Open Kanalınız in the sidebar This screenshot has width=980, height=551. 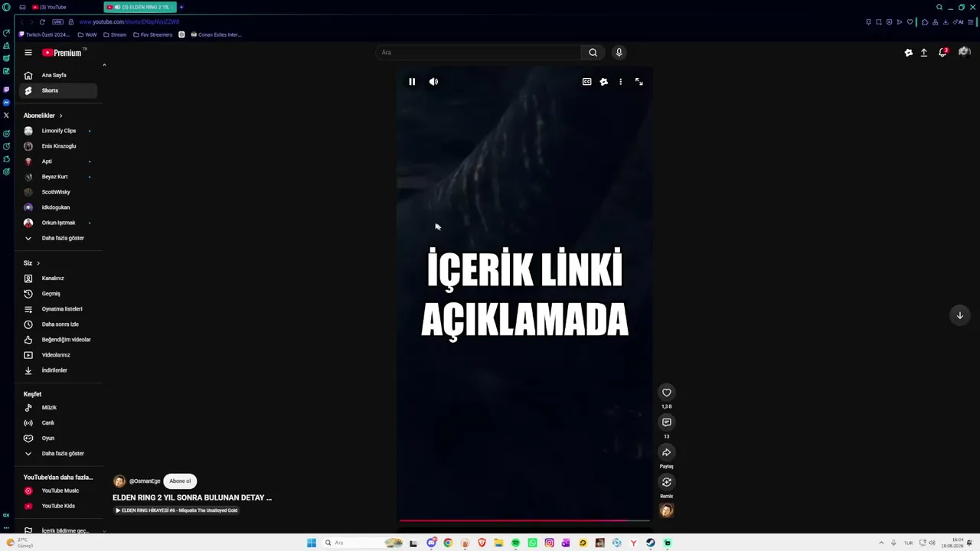60,279
